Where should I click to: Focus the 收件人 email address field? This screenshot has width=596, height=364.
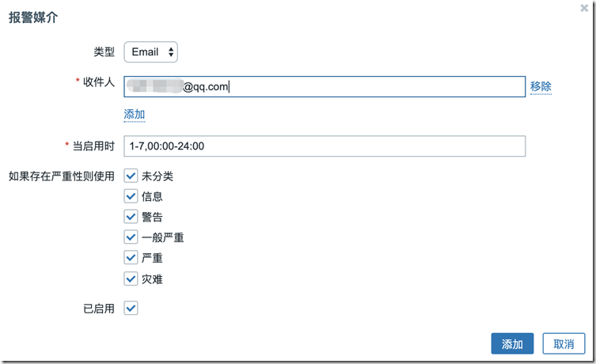325,87
